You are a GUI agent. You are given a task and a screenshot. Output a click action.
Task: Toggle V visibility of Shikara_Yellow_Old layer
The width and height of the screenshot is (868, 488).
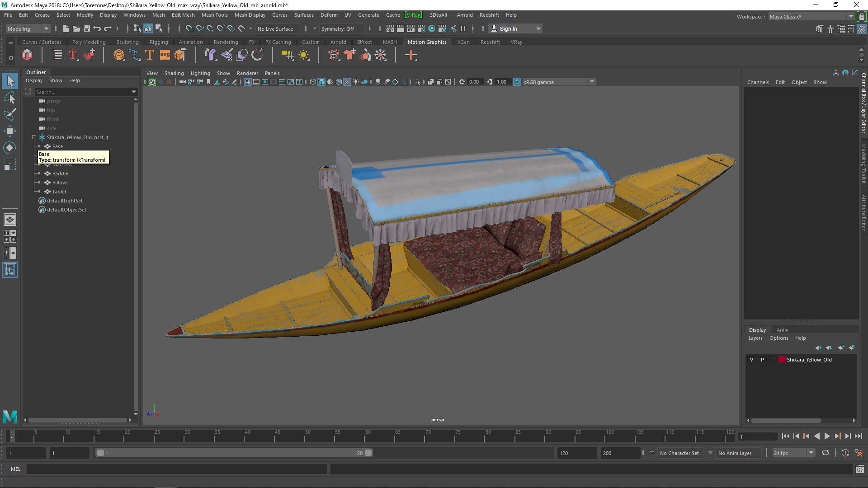click(752, 360)
